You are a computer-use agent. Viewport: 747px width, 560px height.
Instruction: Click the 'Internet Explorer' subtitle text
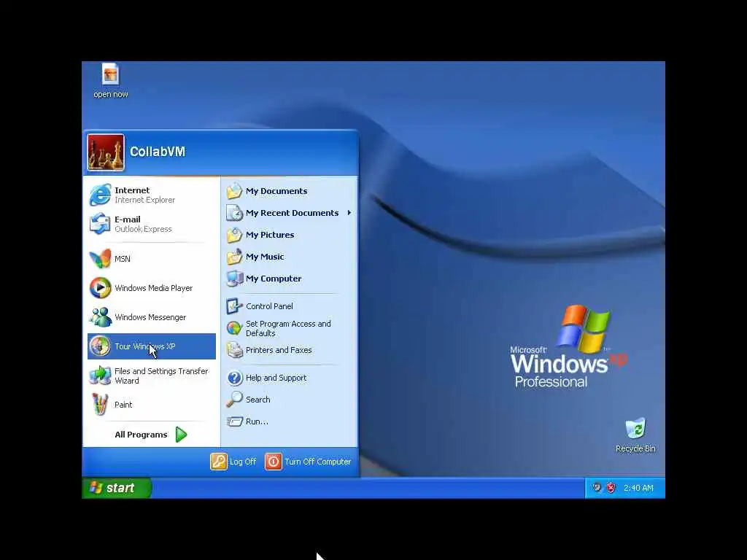coord(145,200)
